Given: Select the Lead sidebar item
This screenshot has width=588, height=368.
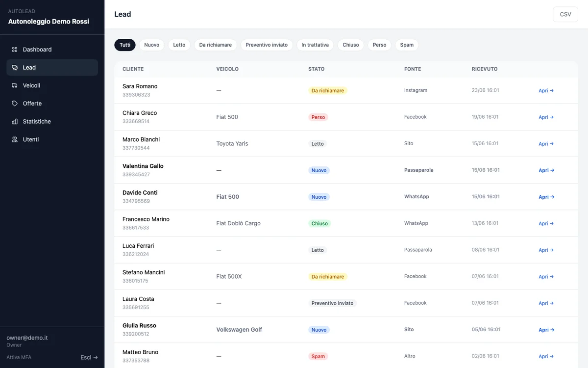Looking at the screenshot, I should click(52, 68).
